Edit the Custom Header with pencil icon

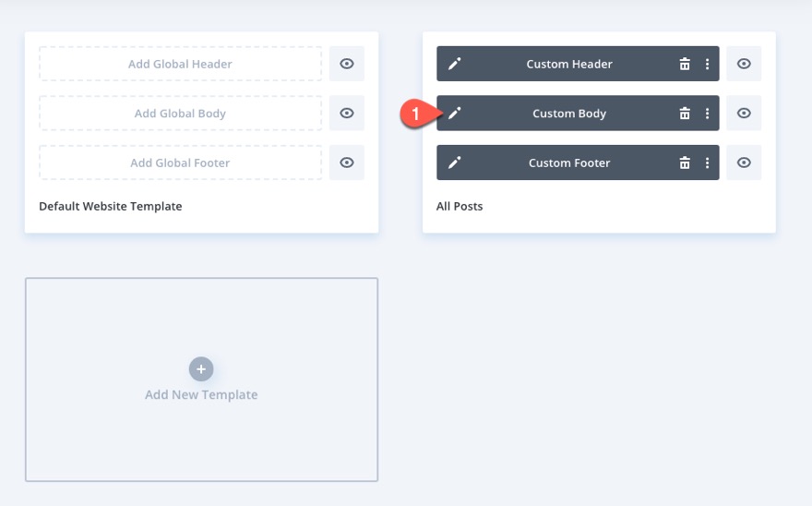[x=454, y=64]
